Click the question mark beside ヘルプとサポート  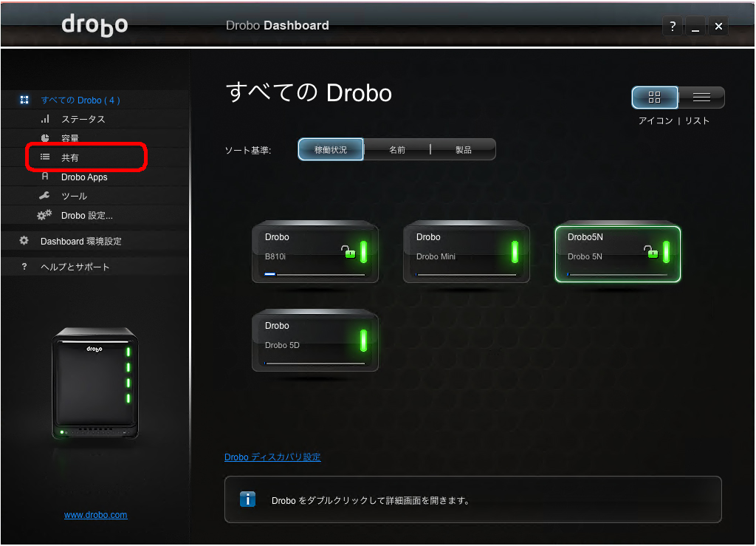point(24,266)
